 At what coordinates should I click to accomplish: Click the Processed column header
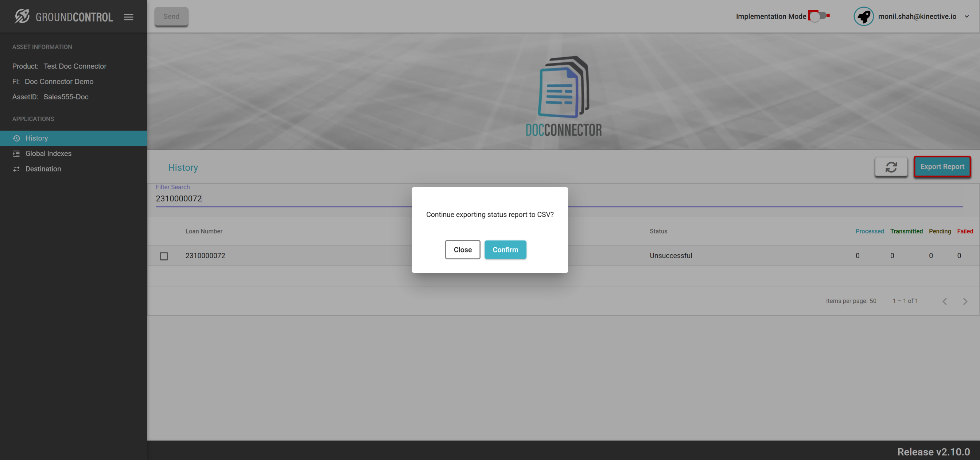point(870,231)
